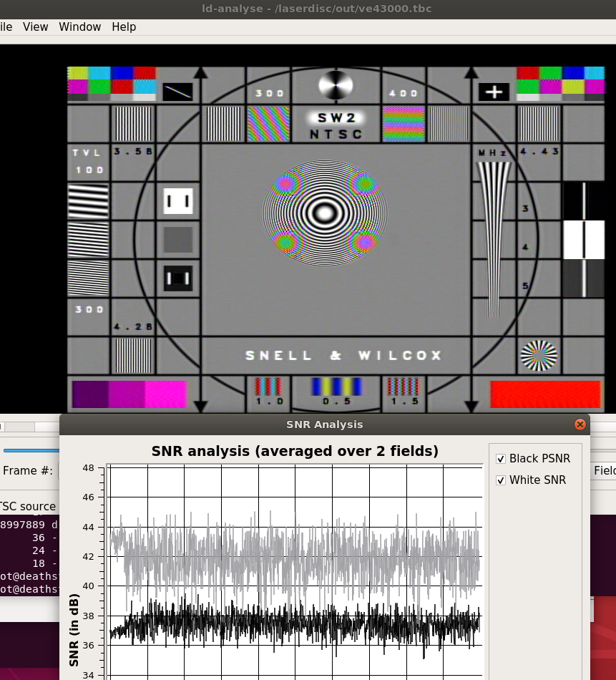Click the solid red block in test chart
Screen dimensions: 616x680
[545, 394]
